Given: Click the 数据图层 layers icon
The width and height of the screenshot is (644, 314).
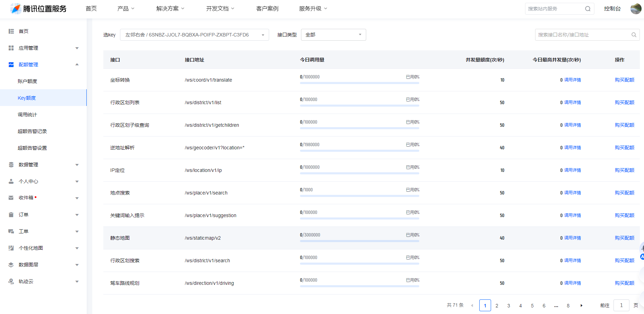Looking at the screenshot, I should (11, 265).
